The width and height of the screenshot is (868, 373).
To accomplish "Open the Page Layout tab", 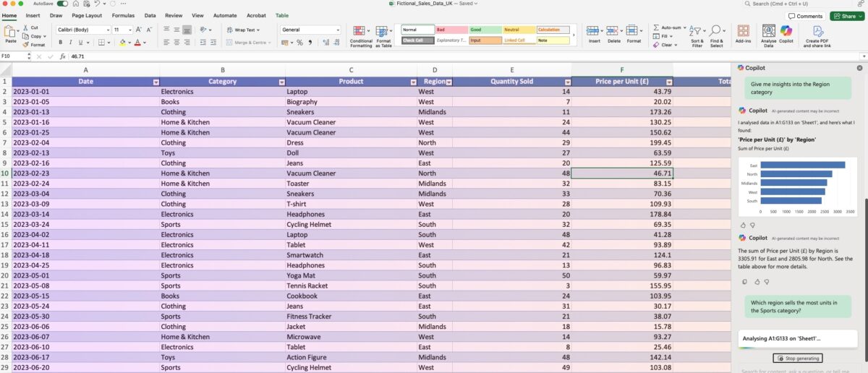I will (x=87, y=15).
